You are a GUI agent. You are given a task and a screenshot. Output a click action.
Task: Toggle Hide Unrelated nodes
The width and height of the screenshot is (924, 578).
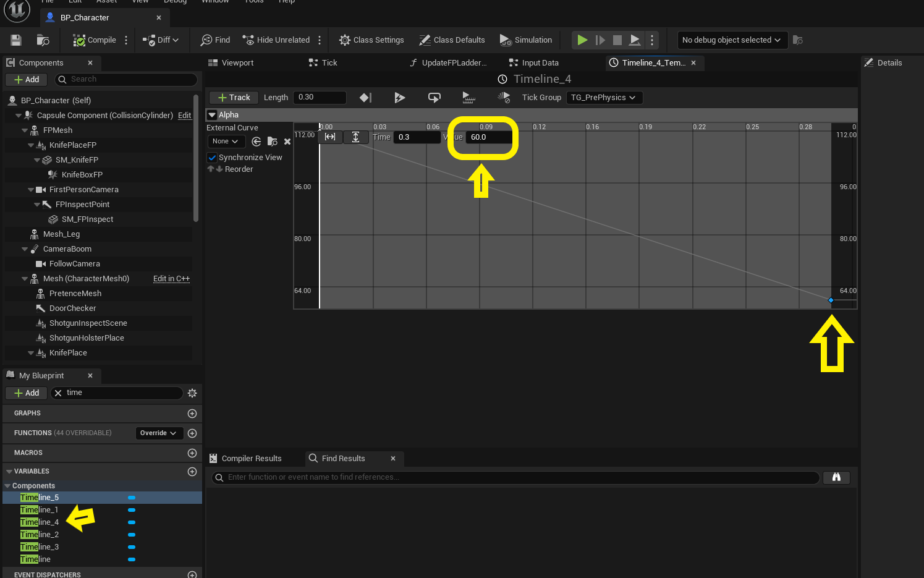pos(276,40)
